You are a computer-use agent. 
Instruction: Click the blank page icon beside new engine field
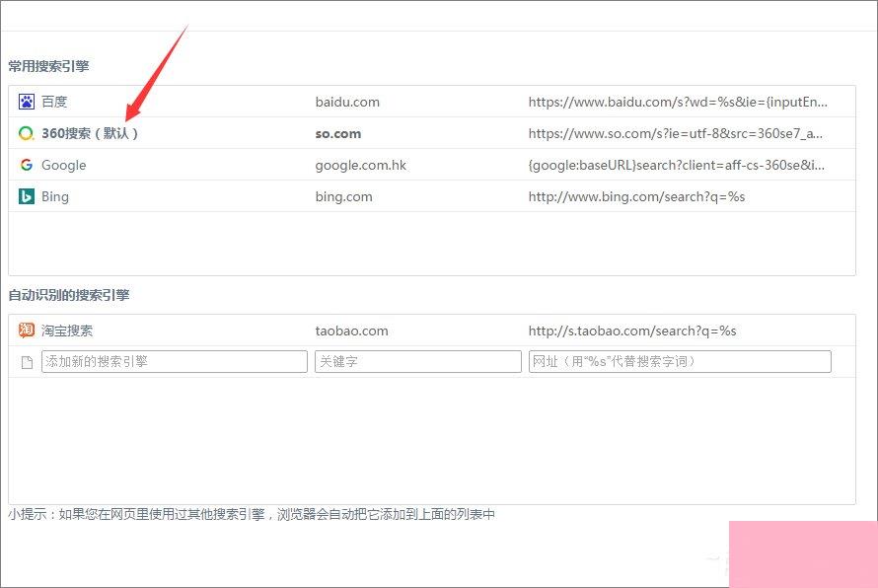click(x=27, y=362)
